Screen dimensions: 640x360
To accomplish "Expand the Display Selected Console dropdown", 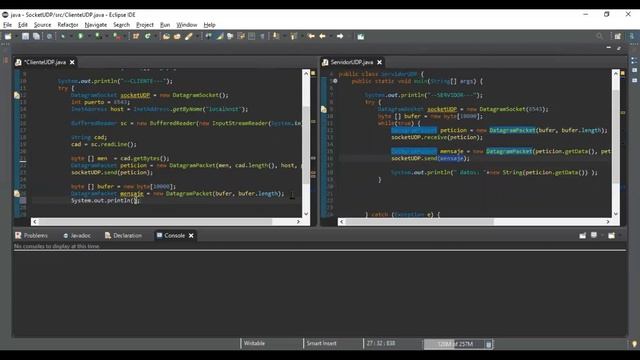I will pyautogui.click(x=602, y=236).
